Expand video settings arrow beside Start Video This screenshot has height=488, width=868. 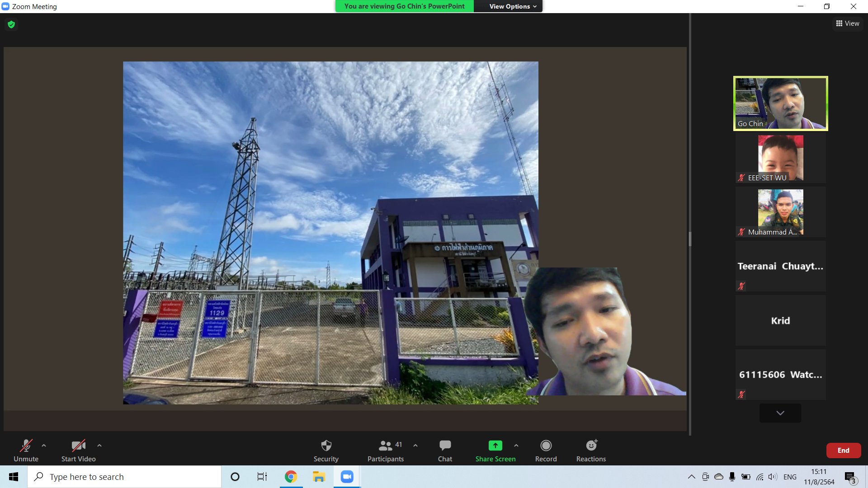pyautogui.click(x=99, y=446)
